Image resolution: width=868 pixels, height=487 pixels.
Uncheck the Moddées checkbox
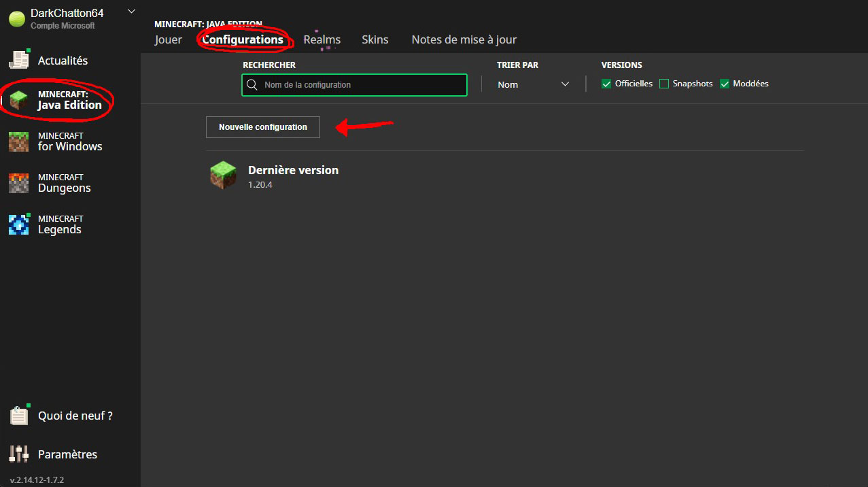[x=725, y=84]
